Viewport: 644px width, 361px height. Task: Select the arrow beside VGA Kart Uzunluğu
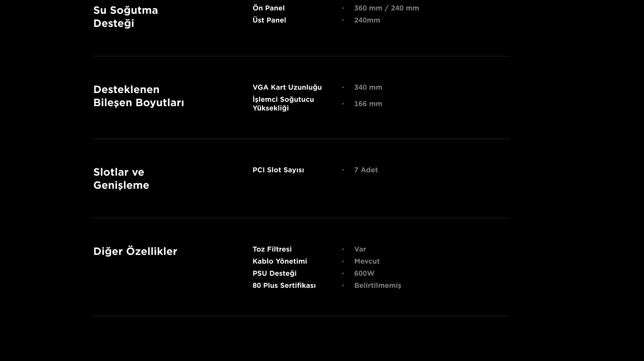(x=343, y=87)
